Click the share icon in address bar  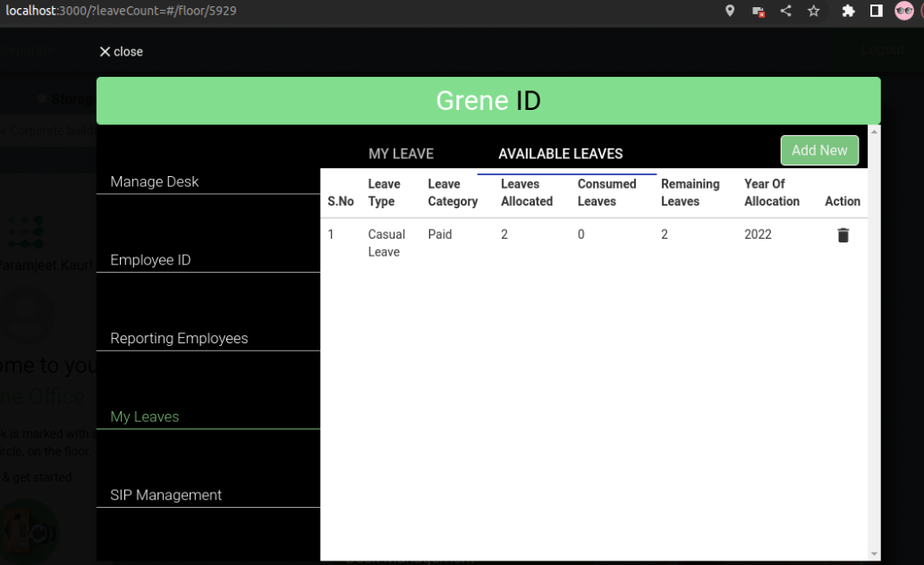pos(786,11)
